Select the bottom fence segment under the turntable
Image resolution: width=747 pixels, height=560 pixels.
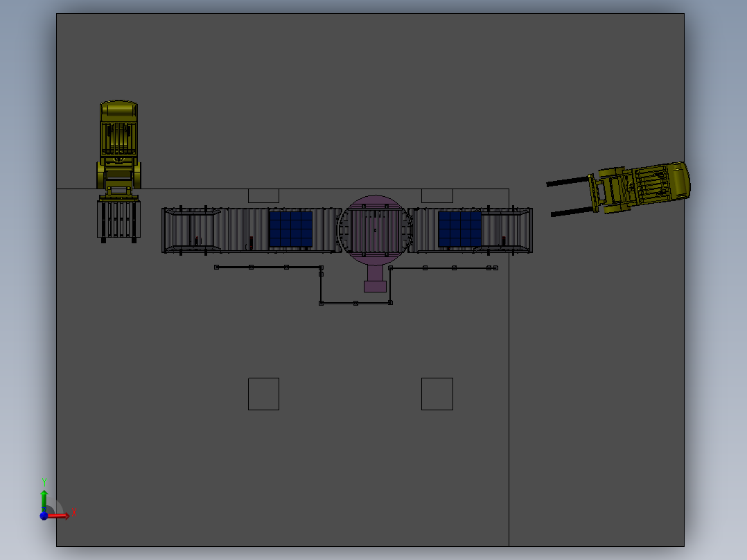pos(356,303)
